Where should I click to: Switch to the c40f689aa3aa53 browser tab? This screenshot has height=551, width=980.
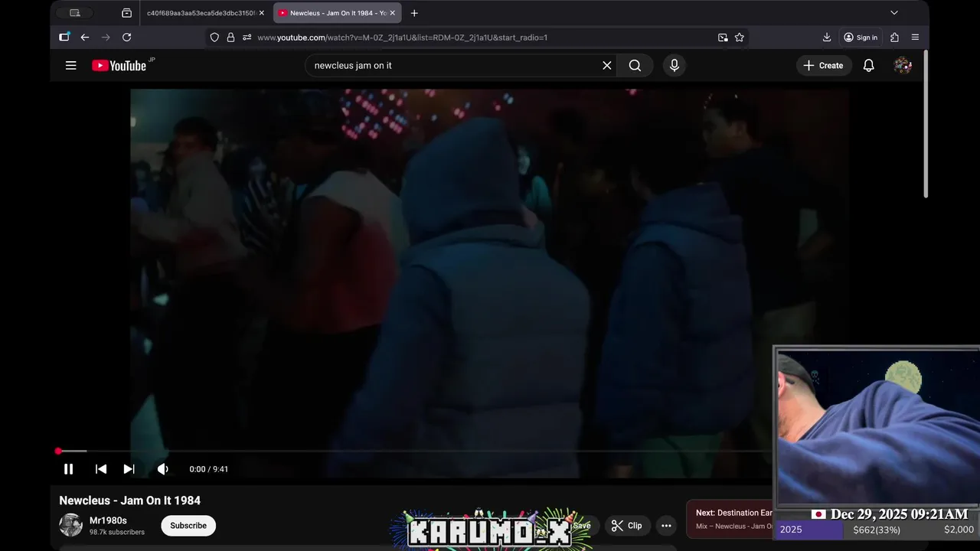coord(201,13)
